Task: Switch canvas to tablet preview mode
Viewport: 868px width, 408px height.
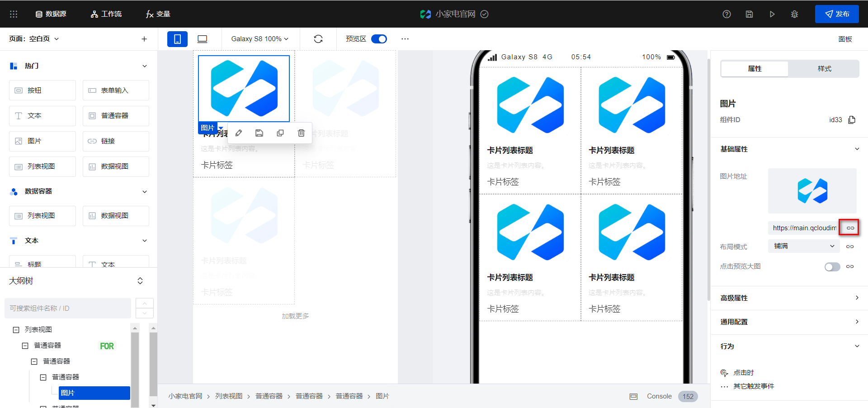Action: tap(202, 39)
